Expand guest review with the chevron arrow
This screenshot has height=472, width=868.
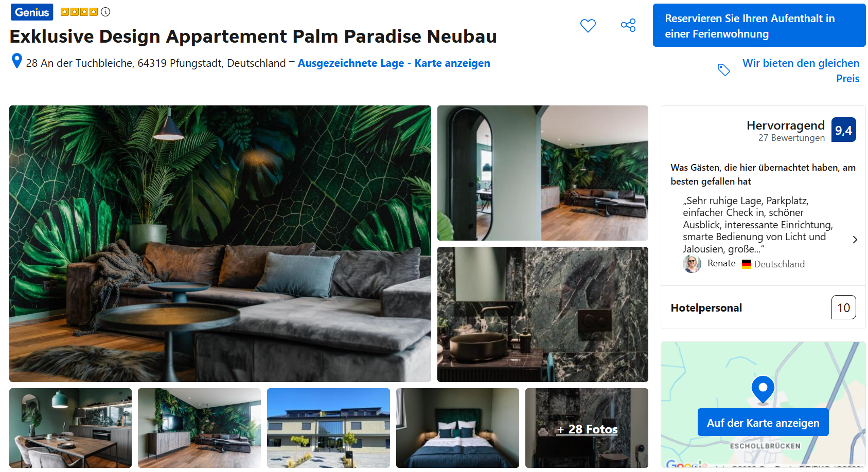(x=855, y=240)
